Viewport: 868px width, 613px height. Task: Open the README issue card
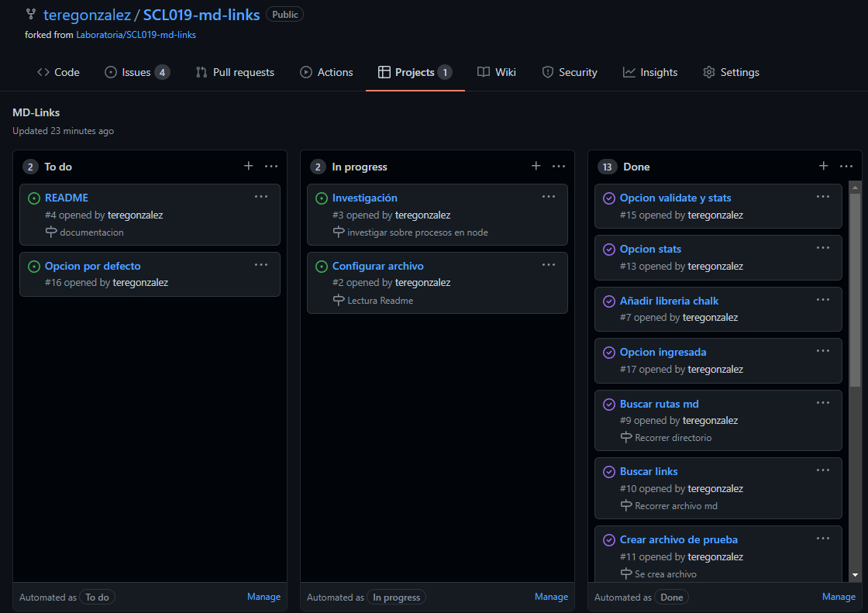coord(67,198)
